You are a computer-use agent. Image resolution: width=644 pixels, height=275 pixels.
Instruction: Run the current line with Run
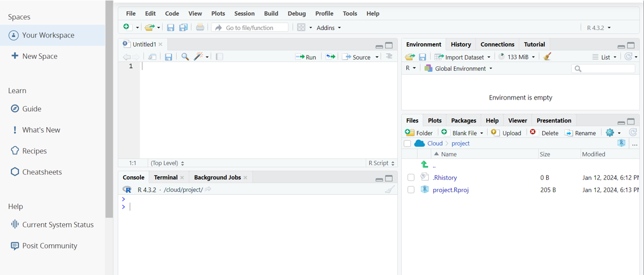click(x=306, y=57)
